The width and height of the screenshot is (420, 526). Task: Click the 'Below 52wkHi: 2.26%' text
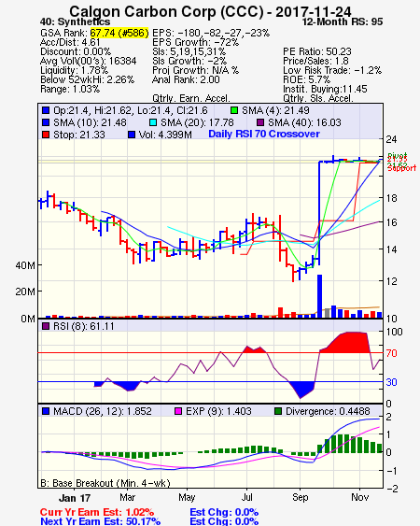87,79
